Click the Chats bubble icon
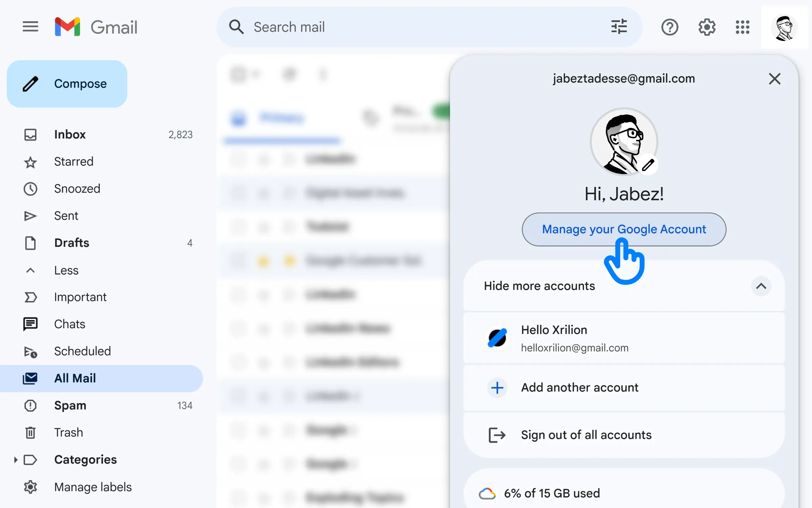 coord(30,324)
